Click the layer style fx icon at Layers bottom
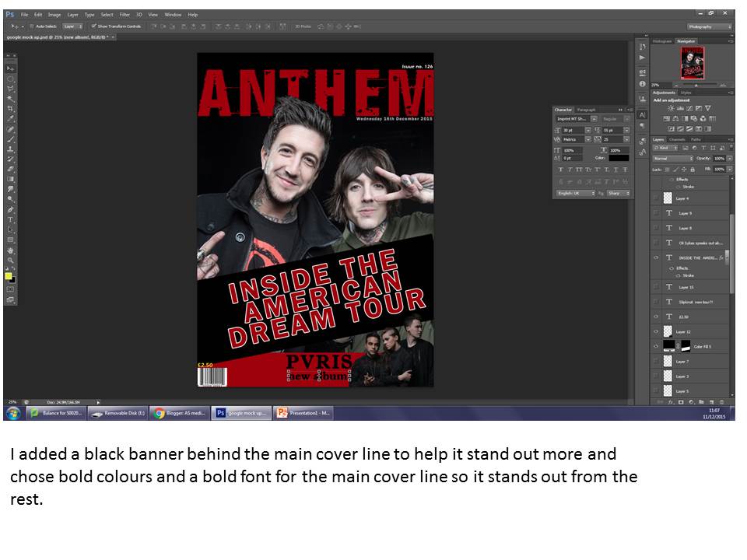This screenshot has width=747, height=560. pos(671,402)
